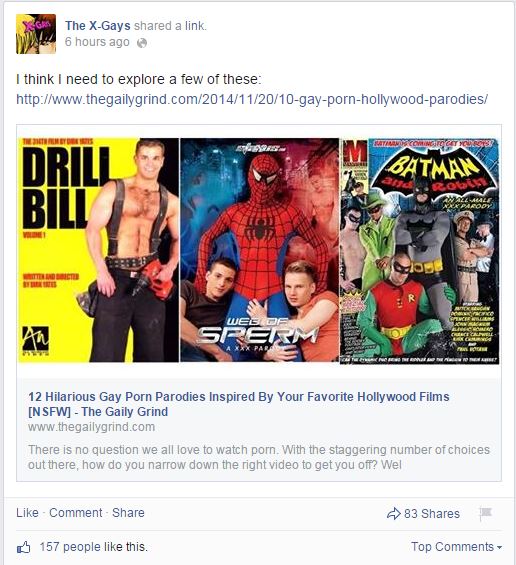Click the flag report icon

[486, 513]
